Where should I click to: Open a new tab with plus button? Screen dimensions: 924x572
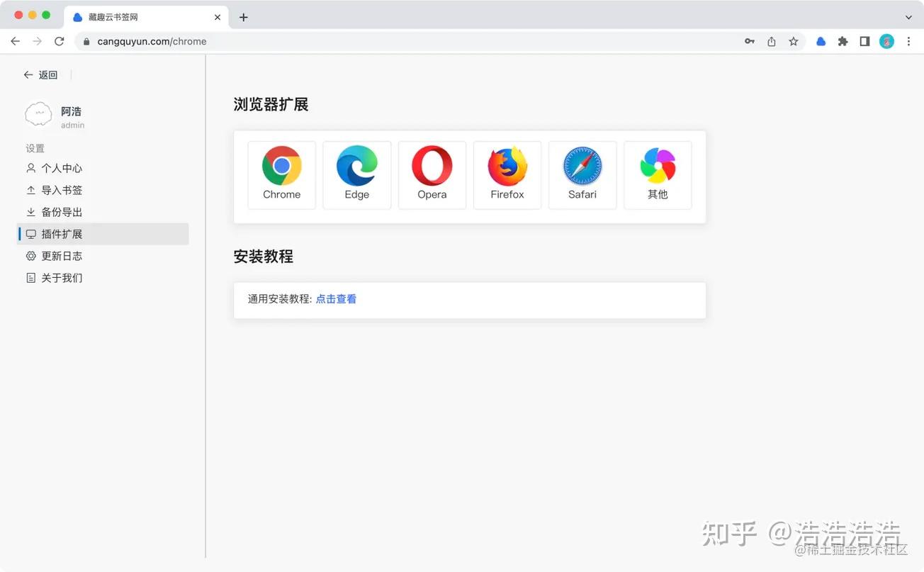243,17
